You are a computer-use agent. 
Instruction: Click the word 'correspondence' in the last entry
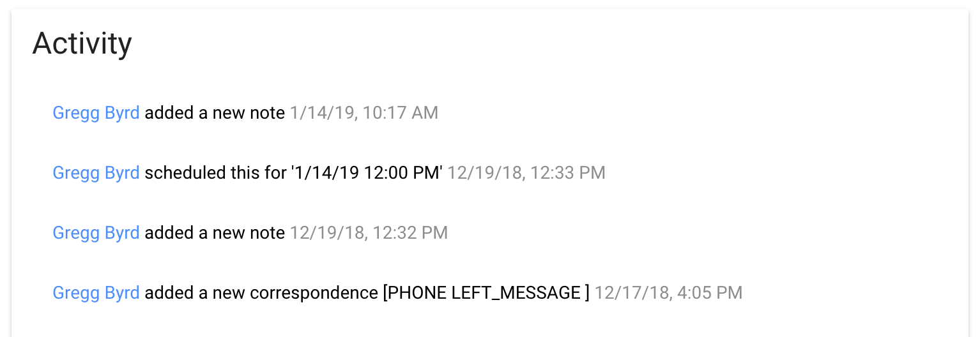(314, 293)
